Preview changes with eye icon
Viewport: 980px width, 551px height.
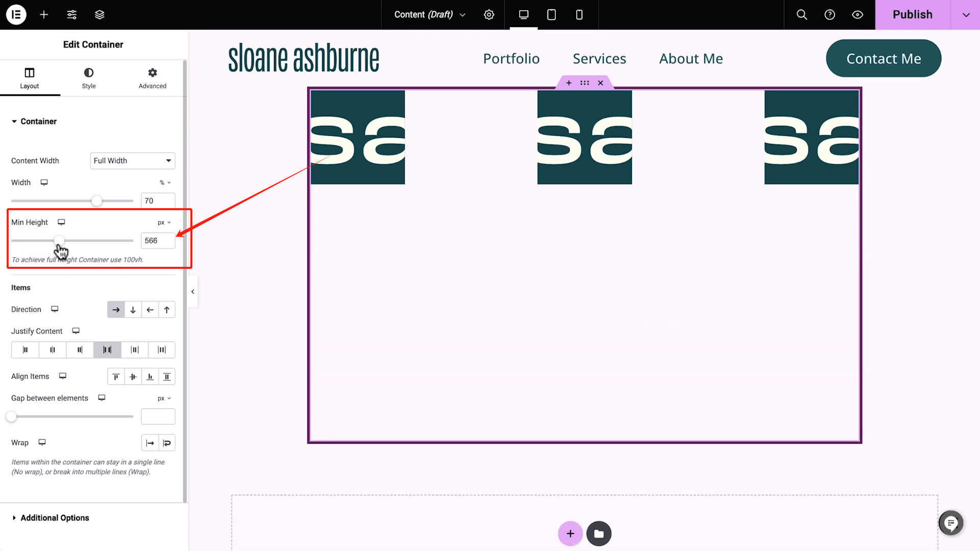tap(857, 14)
